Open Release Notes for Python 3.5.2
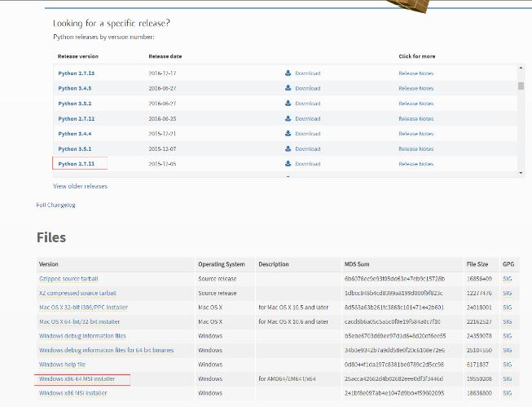532x407 pixels. coord(416,104)
